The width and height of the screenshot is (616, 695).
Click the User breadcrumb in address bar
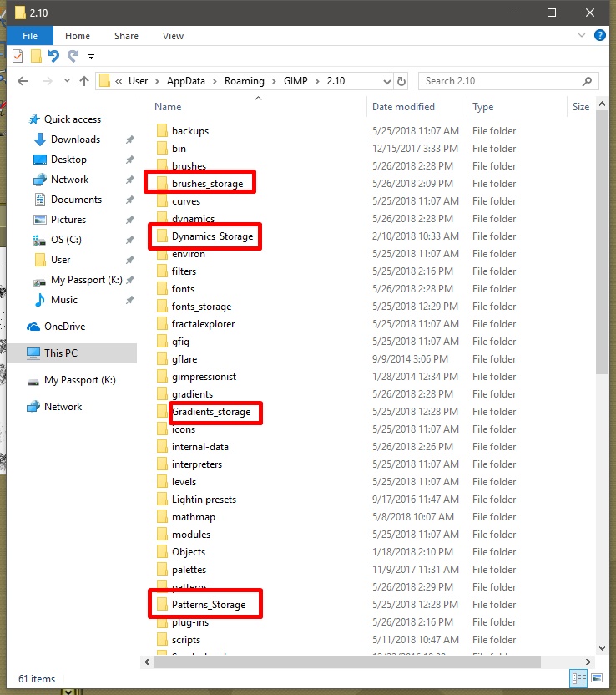coord(139,81)
